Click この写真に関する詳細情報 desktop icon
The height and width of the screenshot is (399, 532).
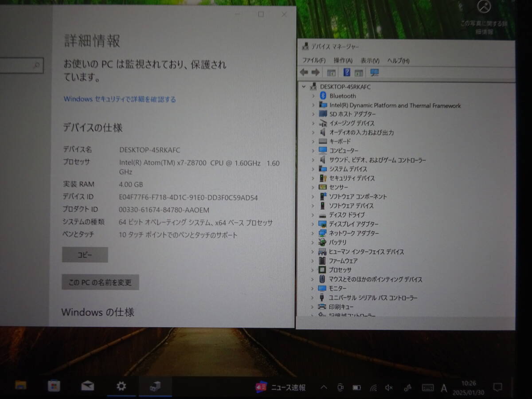coord(484,16)
